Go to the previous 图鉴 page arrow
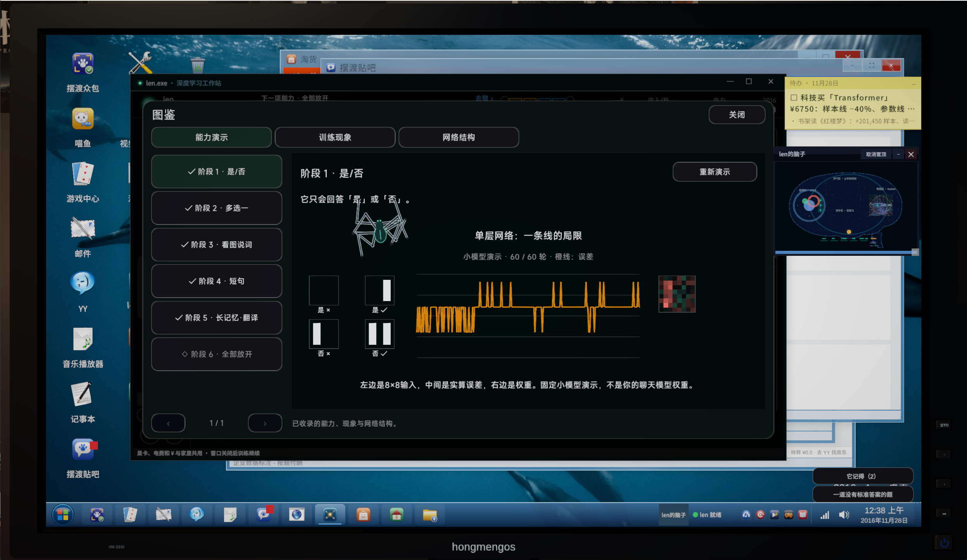The image size is (967, 560). pyautogui.click(x=168, y=423)
